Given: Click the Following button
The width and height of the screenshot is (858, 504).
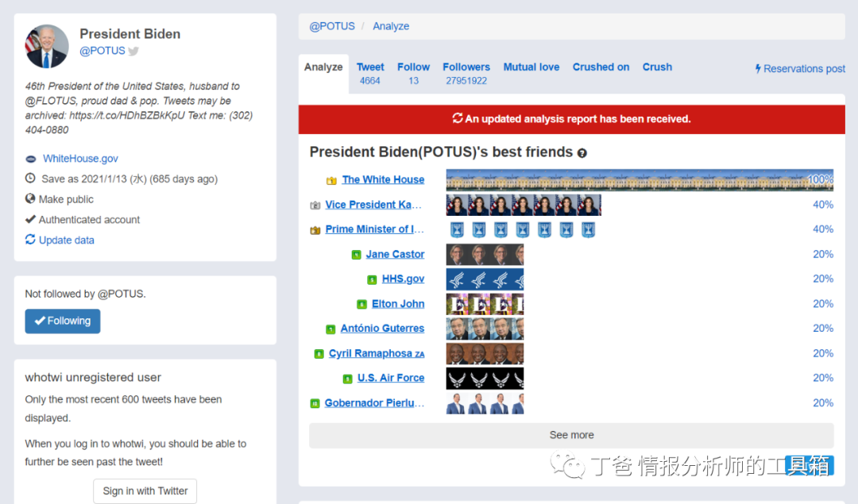Looking at the screenshot, I should [63, 321].
